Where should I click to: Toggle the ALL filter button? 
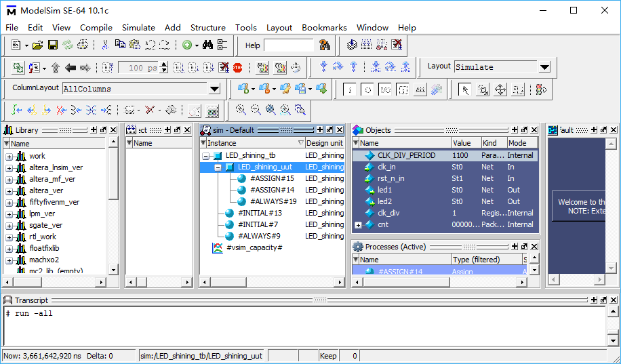point(420,90)
